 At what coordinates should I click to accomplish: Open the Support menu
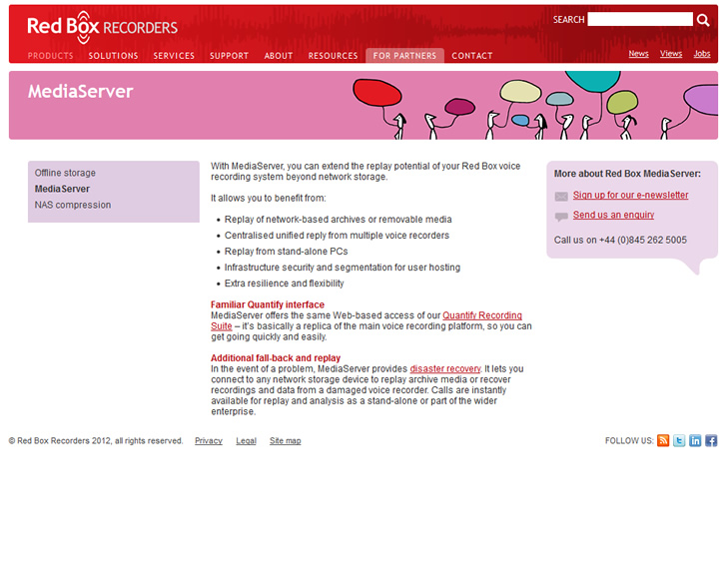point(229,56)
